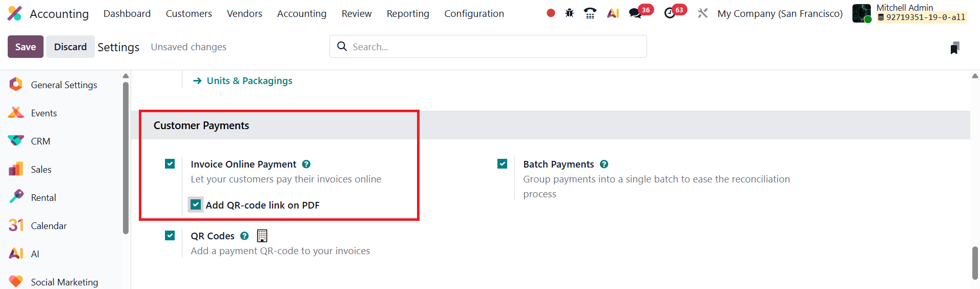
Task: Open the Reporting menu
Action: click(408, 14)
